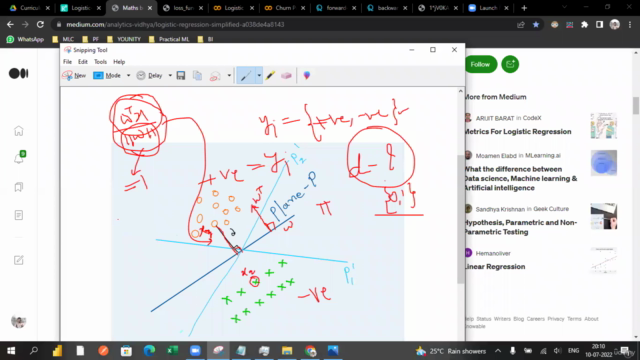This screenshot has height=360, width=640.
Task: Open a new browser tab
Action: 524,8
